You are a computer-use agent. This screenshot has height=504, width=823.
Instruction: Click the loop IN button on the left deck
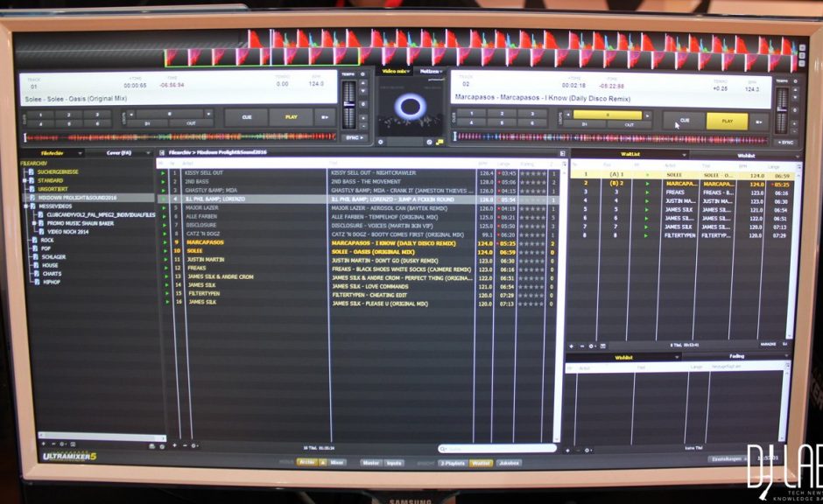click(148, 122)
